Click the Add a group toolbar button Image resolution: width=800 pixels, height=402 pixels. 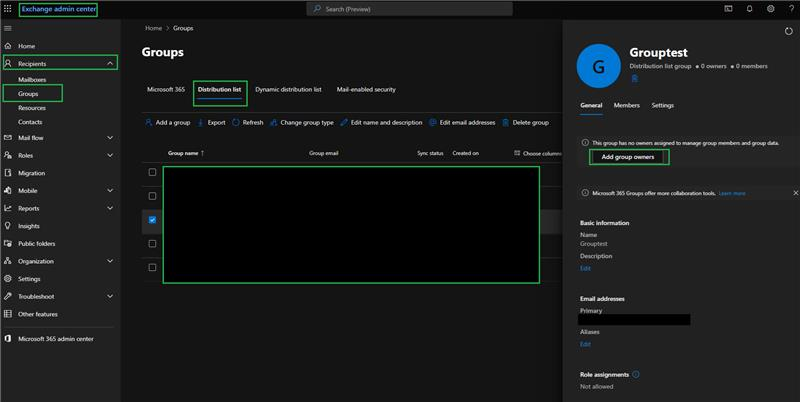coord(167,122)
